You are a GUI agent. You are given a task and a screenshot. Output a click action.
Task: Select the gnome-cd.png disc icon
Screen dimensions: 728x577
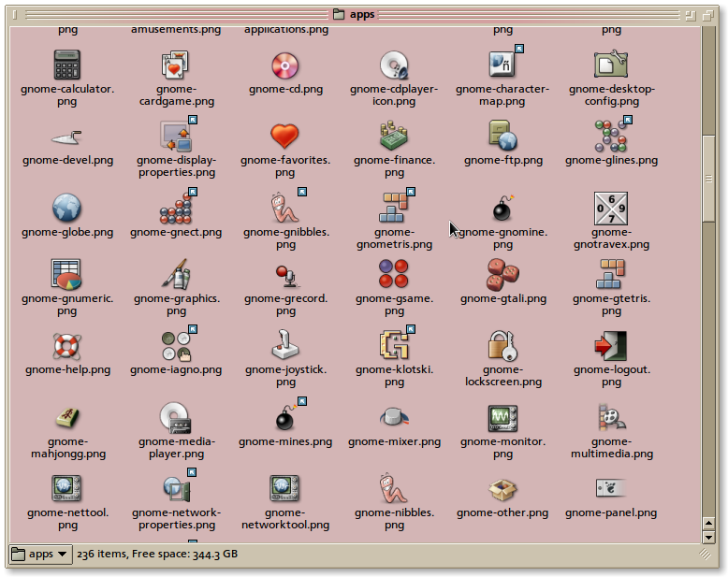tap(285, 65)
